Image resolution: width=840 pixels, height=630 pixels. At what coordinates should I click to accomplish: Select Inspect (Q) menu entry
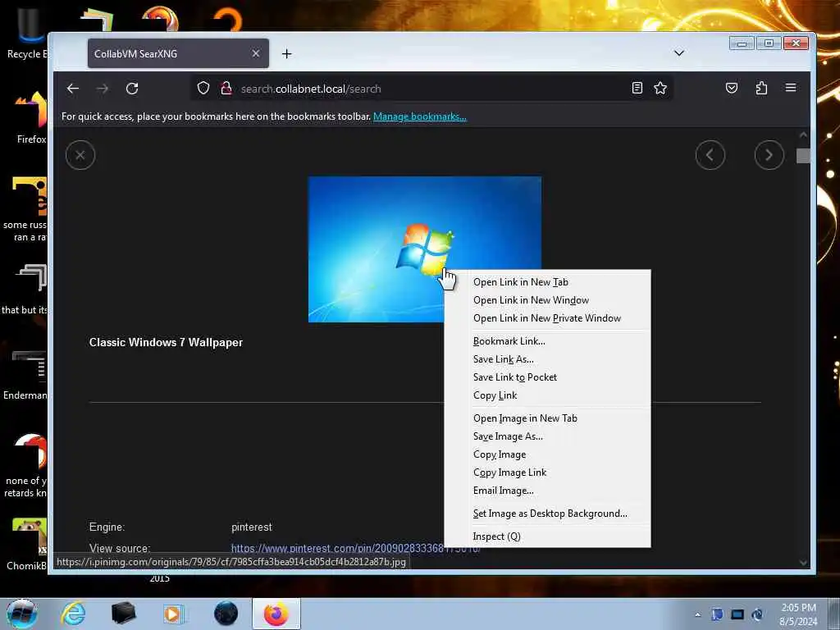547,536
